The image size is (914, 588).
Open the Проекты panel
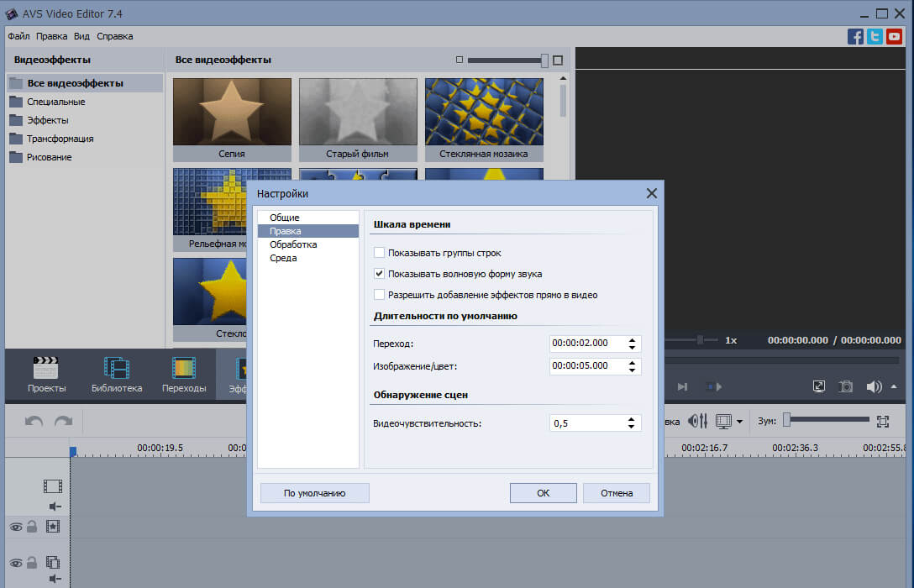coord(46,375)
